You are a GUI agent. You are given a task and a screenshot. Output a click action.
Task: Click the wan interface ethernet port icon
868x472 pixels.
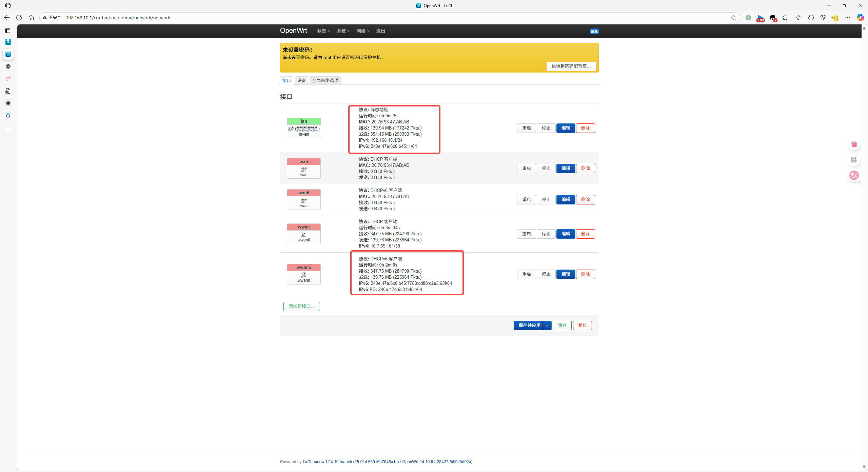(304, 169)
